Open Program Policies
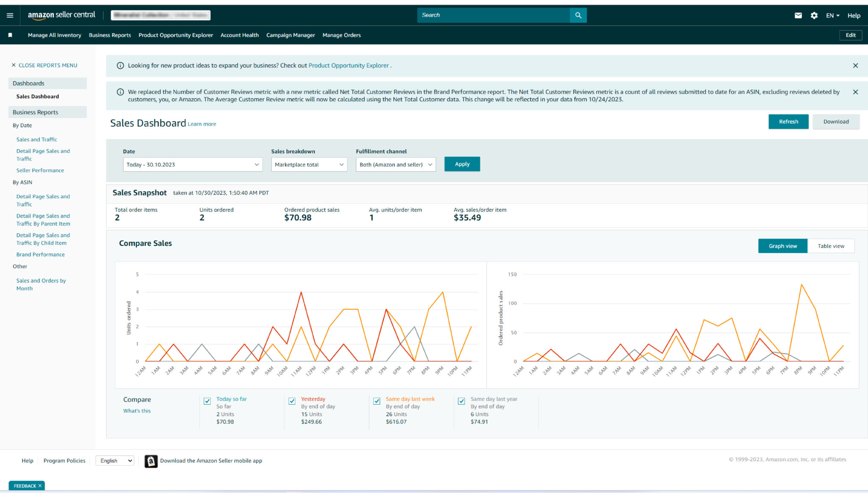Image resolution: width=868 pixels, height=500 pixels. click(x=64, y=461)
